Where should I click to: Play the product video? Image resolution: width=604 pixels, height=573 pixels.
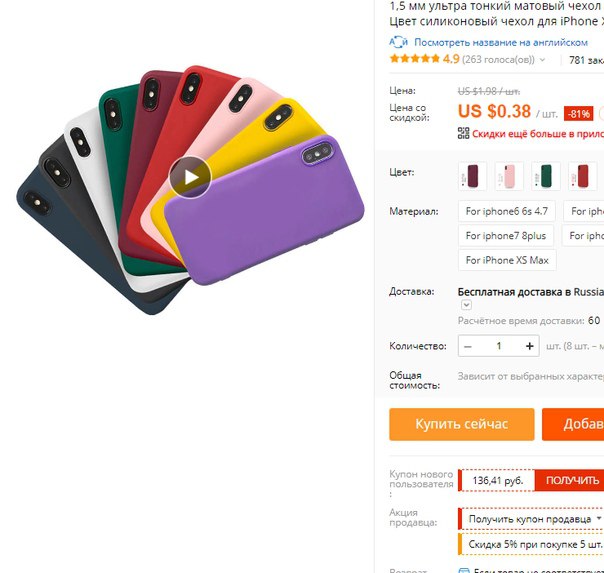(x=190, y=177)
